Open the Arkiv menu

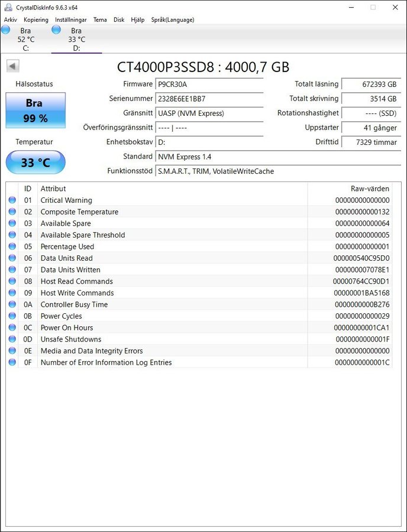tap(11, 20)
